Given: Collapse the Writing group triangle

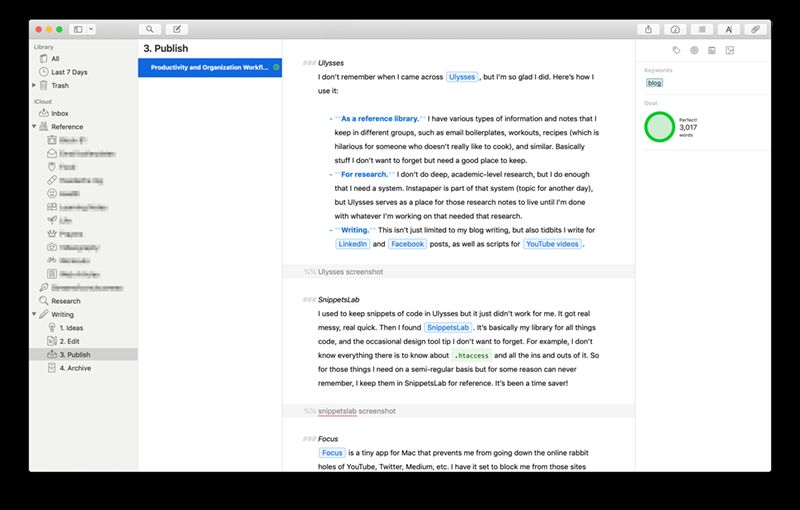Looking at the screenshot, I should click(35, 315).
